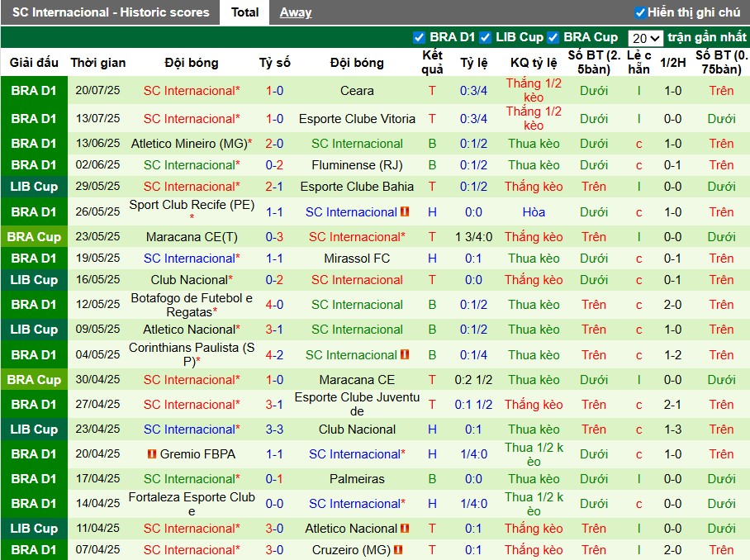This screenshot has height=560, width=750.
Task: Open Esporte Clube Vitoria team link
Action: click(x=357, y=119)
